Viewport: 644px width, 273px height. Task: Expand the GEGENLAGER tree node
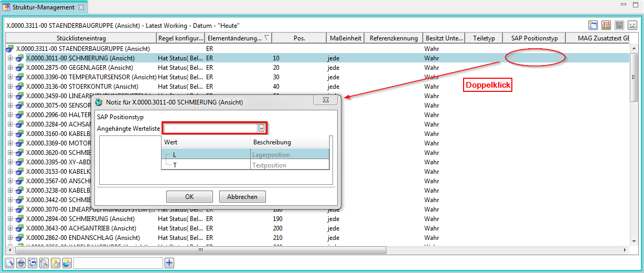pyautogui.click(x=10, y=68)
